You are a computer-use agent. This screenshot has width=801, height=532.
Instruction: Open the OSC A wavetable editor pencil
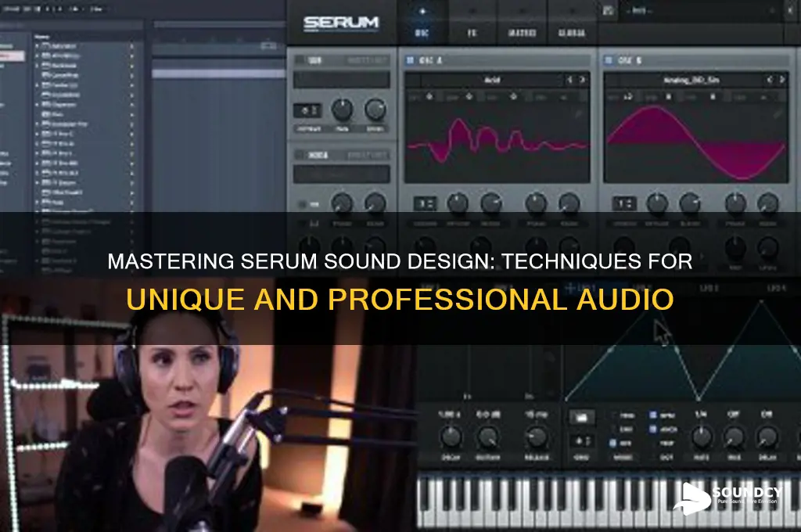point(579,114)
